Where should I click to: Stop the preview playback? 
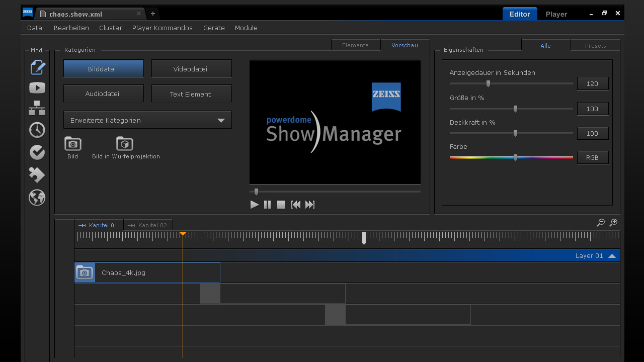(281, 205)
